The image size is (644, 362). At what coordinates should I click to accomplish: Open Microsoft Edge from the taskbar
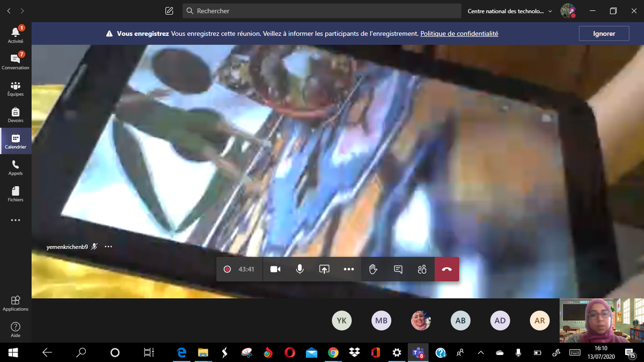(181, 352)
